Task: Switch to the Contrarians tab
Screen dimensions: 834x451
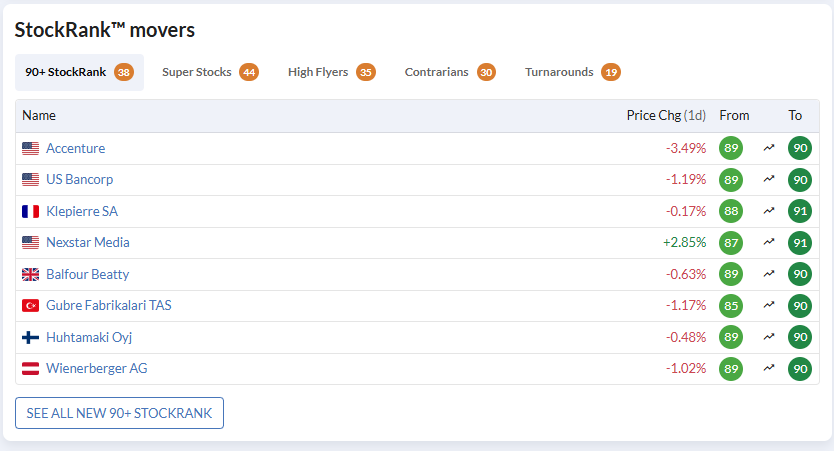Action: 450,72
